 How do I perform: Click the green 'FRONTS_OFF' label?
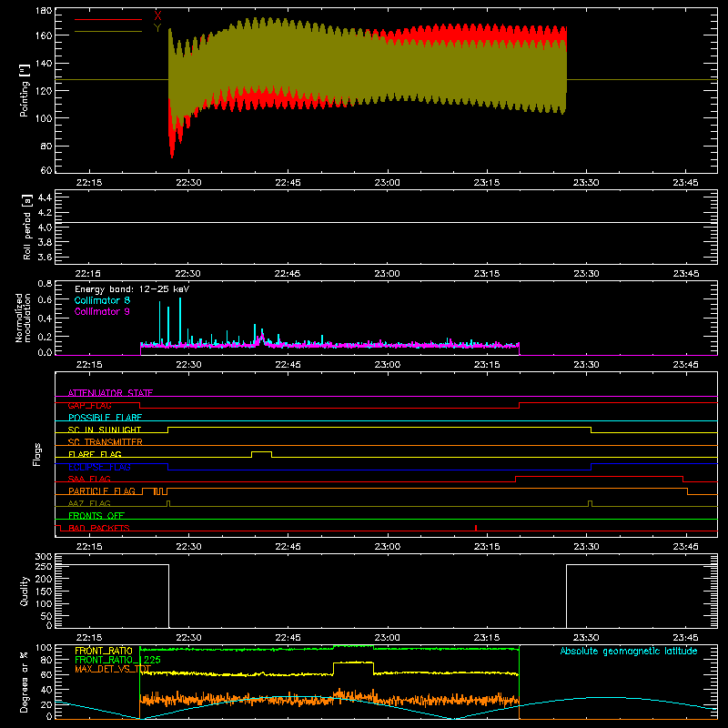coord(96,516)
